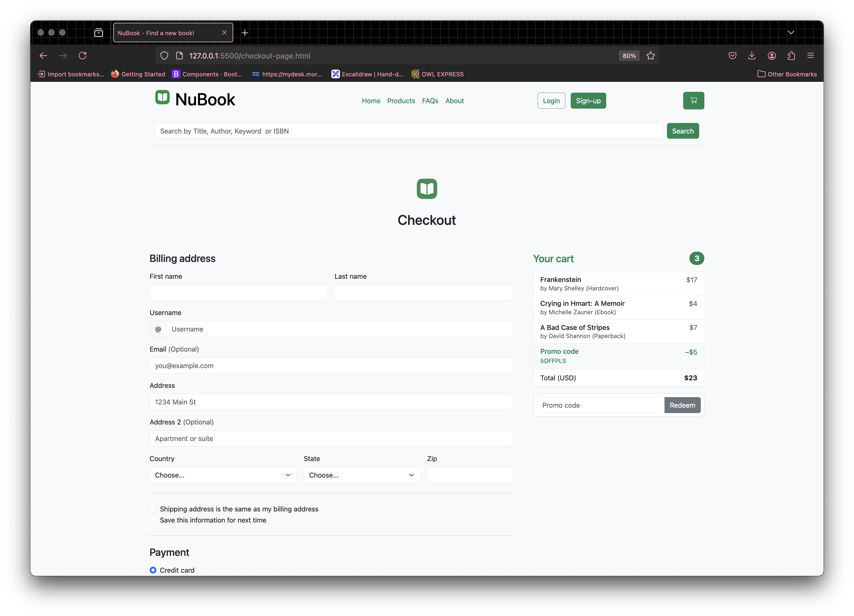
Task: Select the Credit card payment option
Action: 153,570
